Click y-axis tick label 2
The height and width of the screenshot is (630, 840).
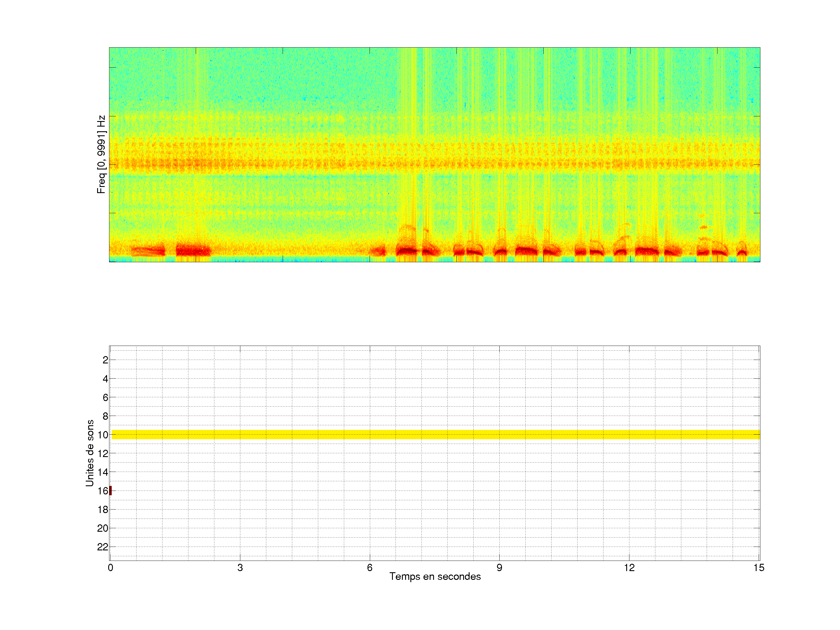(105, 360)
